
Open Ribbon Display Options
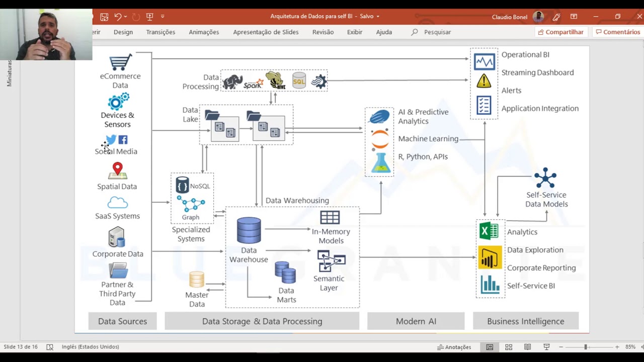click(574, 17)
